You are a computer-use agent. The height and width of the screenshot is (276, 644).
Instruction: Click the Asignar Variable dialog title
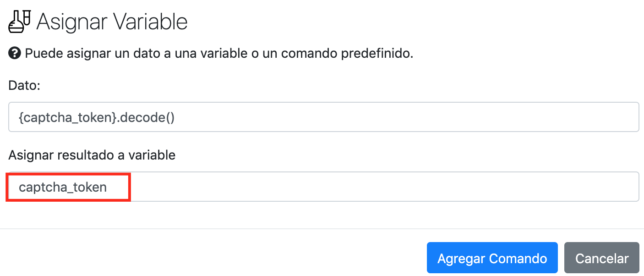[x=112, y=20]
